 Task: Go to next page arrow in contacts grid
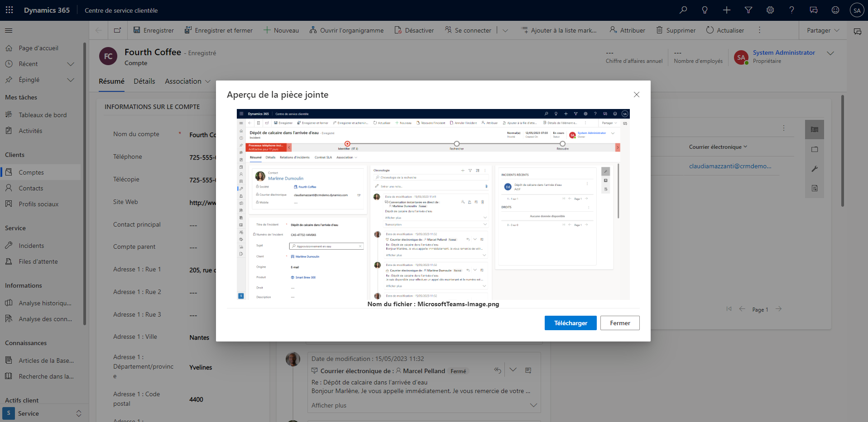click(x=778, y=309)
